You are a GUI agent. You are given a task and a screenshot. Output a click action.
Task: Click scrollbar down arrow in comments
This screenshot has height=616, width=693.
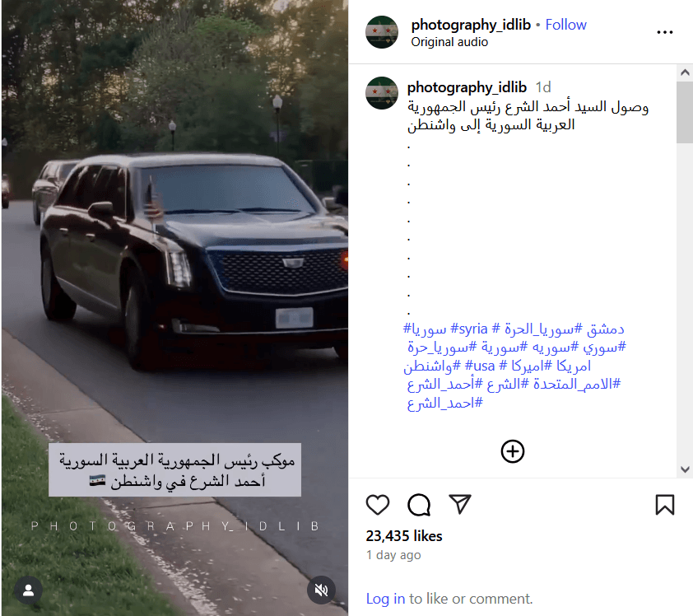click(685, 469)
